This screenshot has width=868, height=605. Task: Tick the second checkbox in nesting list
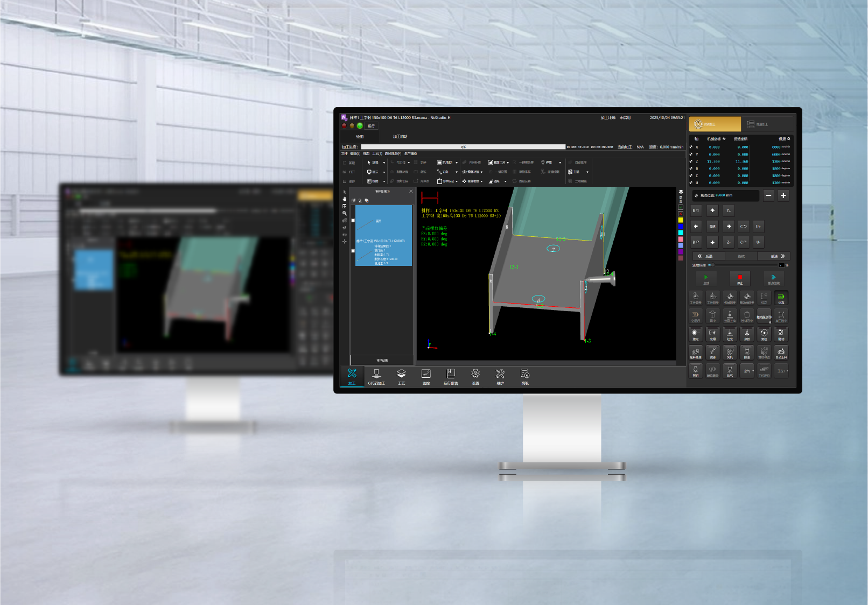click(x=353, y=250)
